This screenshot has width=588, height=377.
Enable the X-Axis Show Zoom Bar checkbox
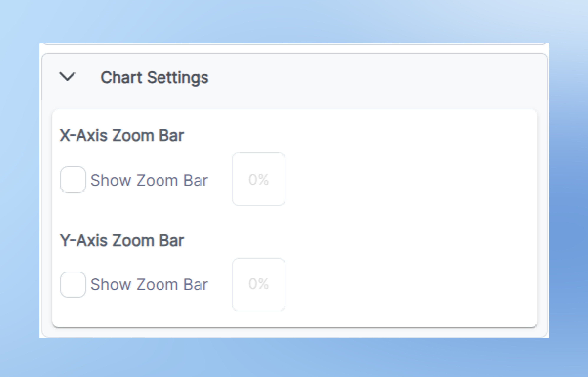73,180
